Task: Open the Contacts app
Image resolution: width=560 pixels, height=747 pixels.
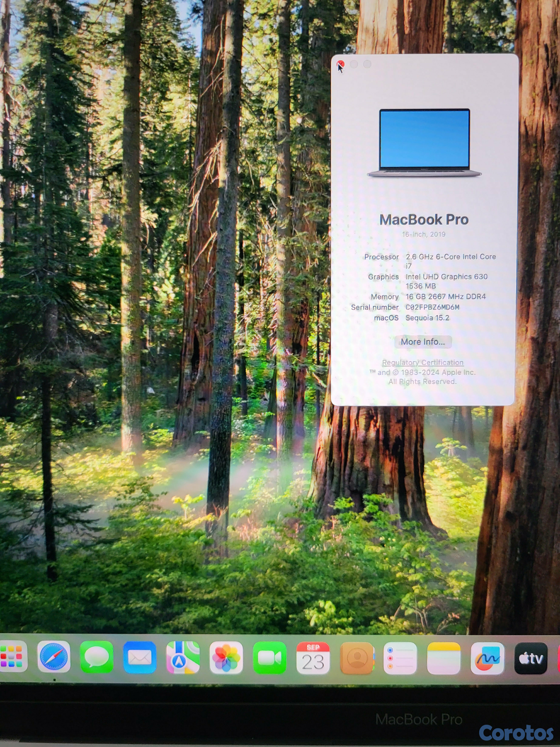Action: (357, 658)
